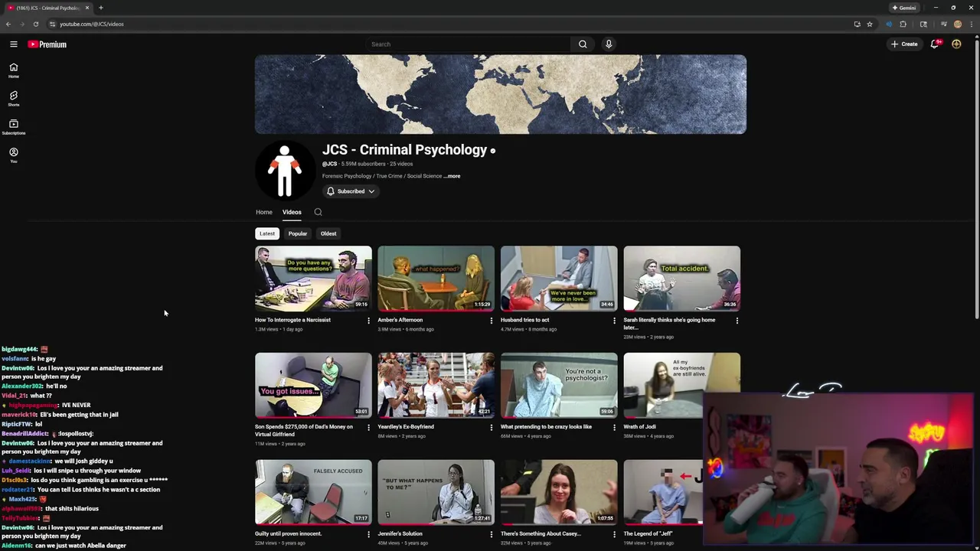Open 'Amber's Afternoon' video thumbnail
The width and height of the screenshot is (980, 551).
pos(436,279)
